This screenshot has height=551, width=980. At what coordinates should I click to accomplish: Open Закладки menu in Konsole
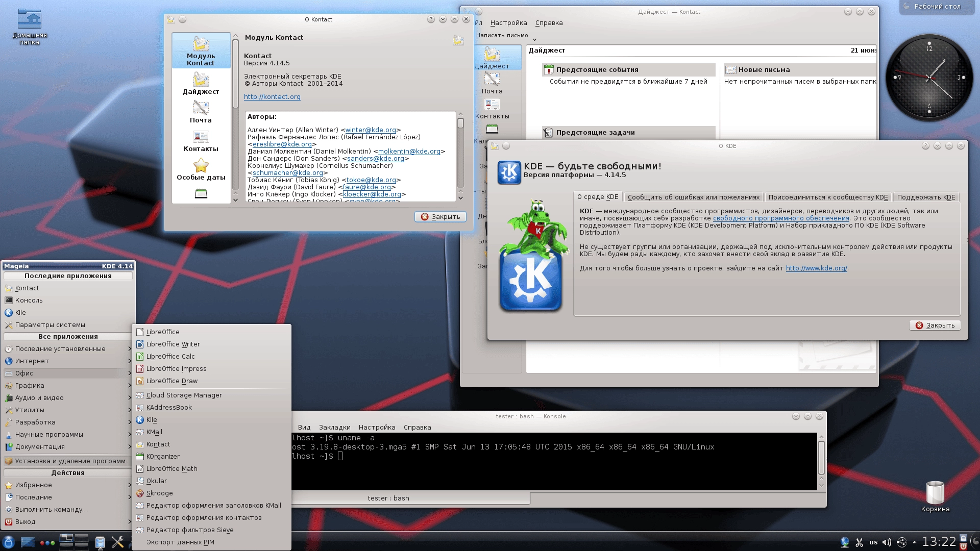[x=335, y=428]
